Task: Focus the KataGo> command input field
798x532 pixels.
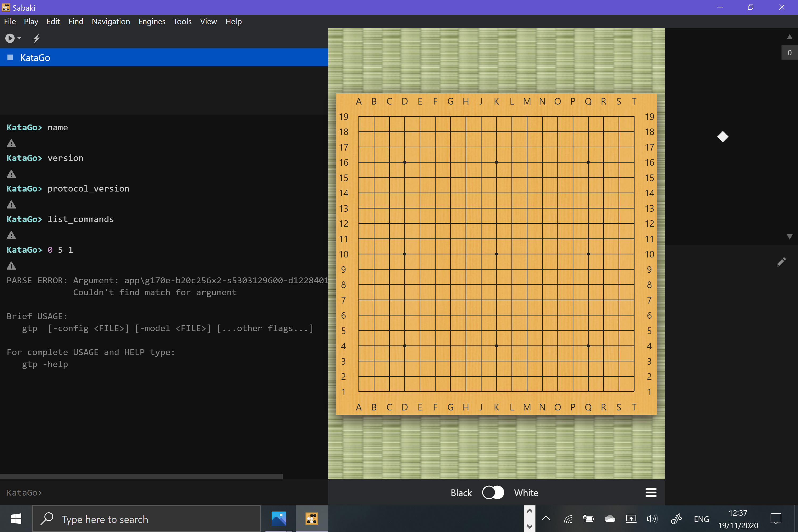Action: (164, 492)
